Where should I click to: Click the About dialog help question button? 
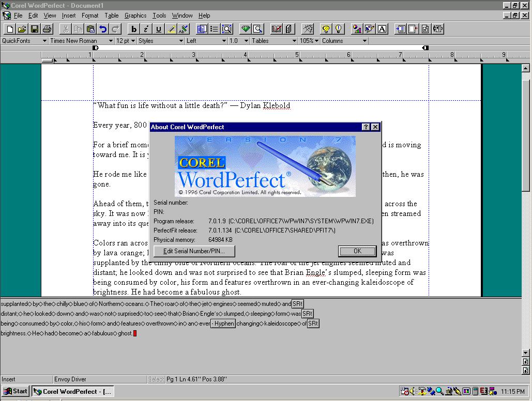pyautogui.click(x=366, y=127)
